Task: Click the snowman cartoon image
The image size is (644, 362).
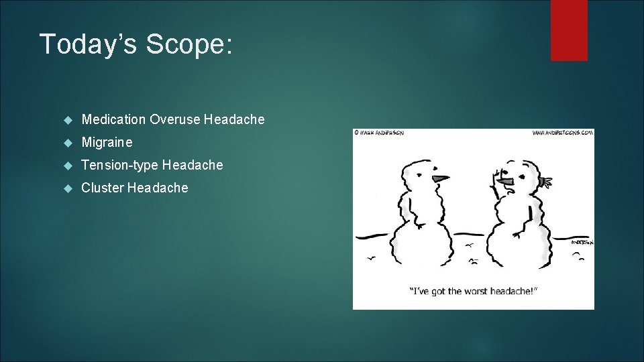Action: [x=474, y=219]
